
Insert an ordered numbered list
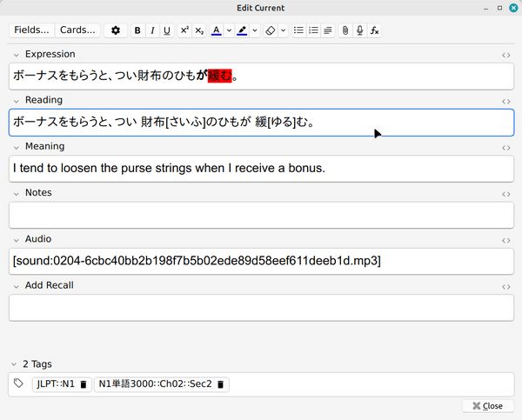coord(313,30)
